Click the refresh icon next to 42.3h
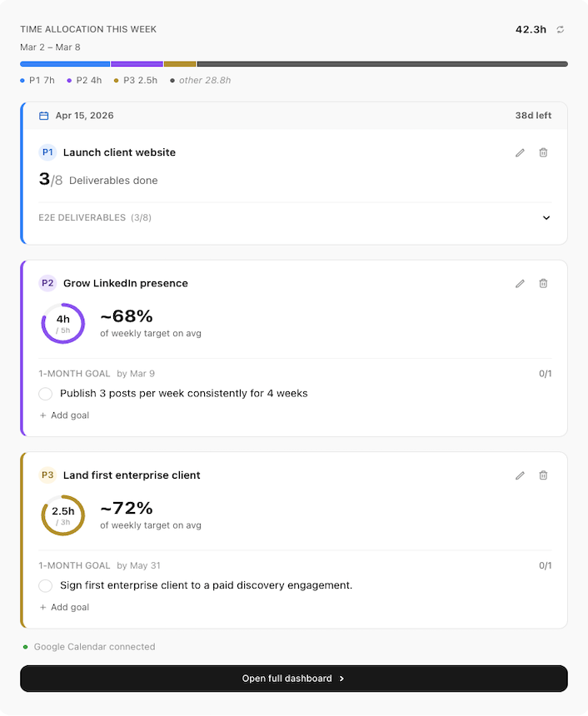The image size is (588, 716). pos(561,30)
